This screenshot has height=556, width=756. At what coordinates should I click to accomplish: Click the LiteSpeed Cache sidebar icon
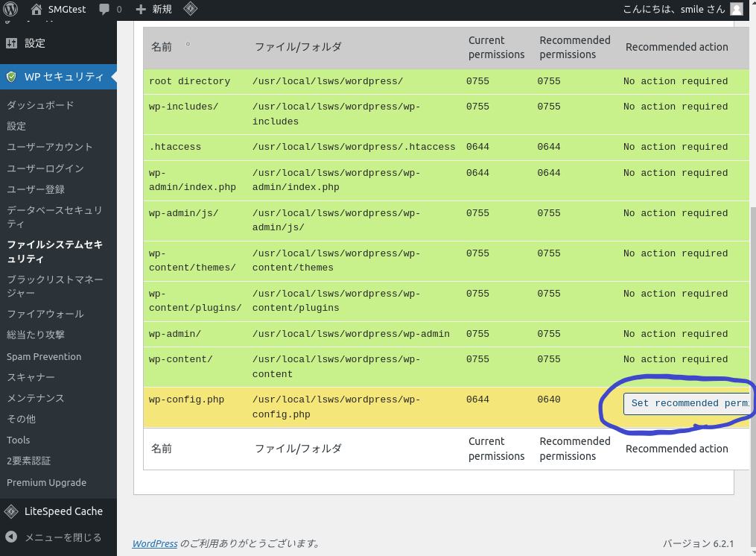coord(11,511)
